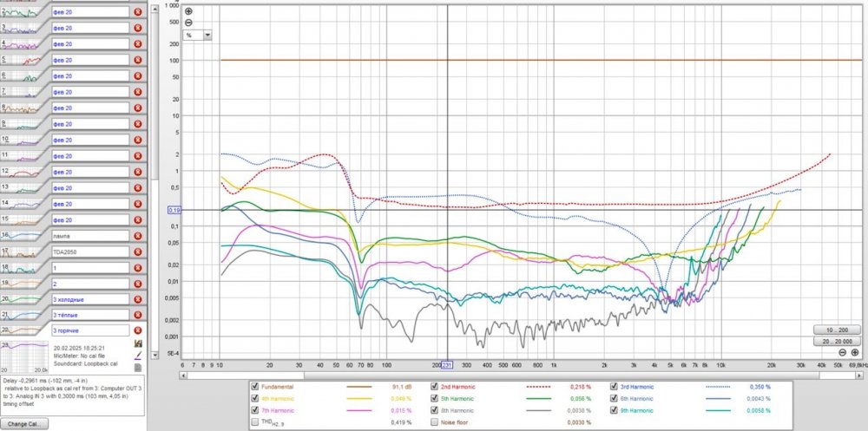868x431 pixels.
Task: Zoom out the vertical axis with minus icon
Action: pyautogui.click(x=189, y=23)
